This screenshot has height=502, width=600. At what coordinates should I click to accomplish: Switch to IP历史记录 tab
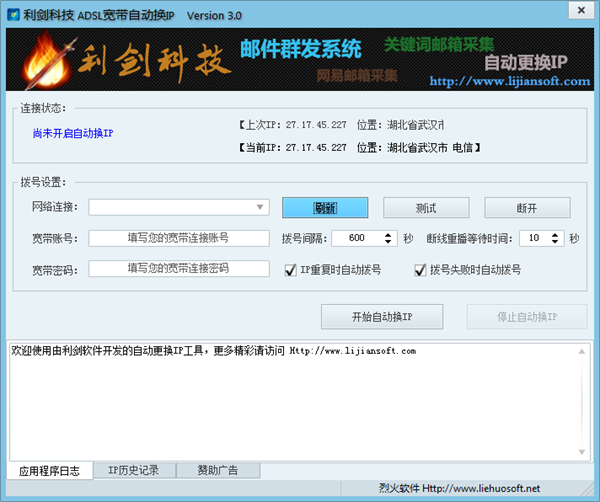tap(134, 470)
